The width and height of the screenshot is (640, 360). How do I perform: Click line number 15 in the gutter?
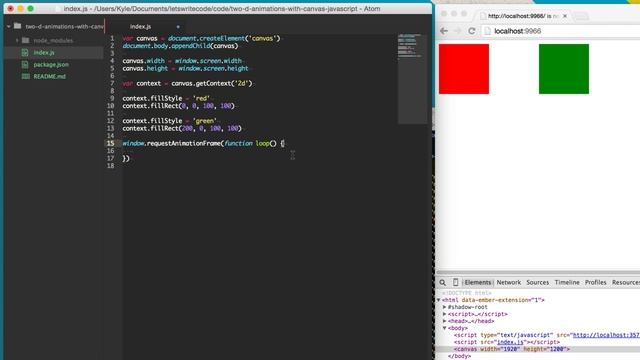(x=111, y=143)
